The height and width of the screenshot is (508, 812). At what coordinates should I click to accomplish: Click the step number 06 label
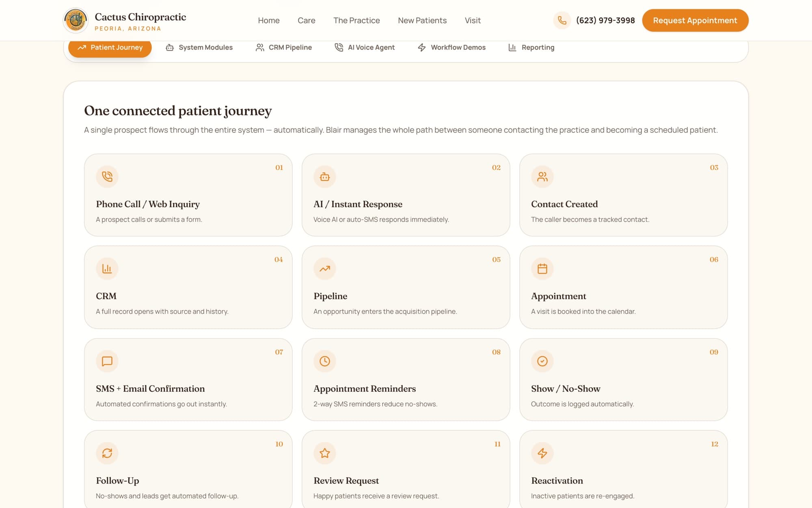(714, 259)
